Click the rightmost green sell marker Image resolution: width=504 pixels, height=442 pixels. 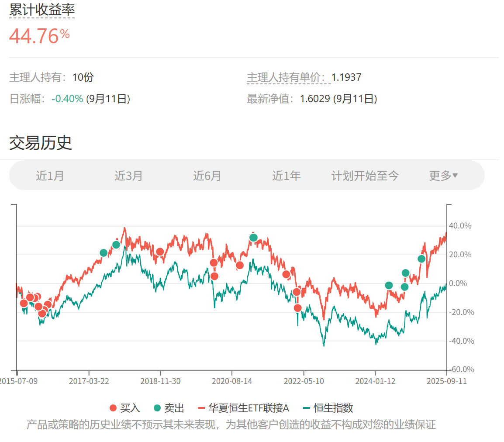tap(421, 259)
